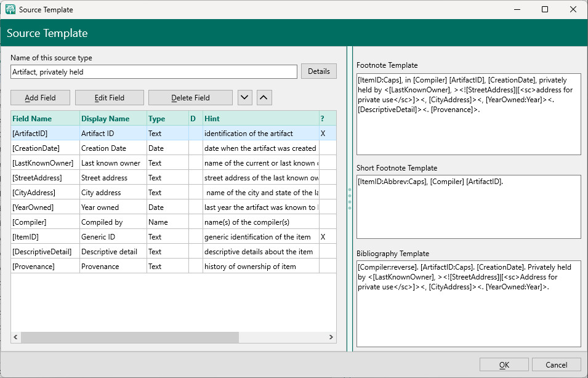The height and width of the screenshot is (378, 588).
Task: Click the move field down arrow button
Action: [x=245, y=97]
